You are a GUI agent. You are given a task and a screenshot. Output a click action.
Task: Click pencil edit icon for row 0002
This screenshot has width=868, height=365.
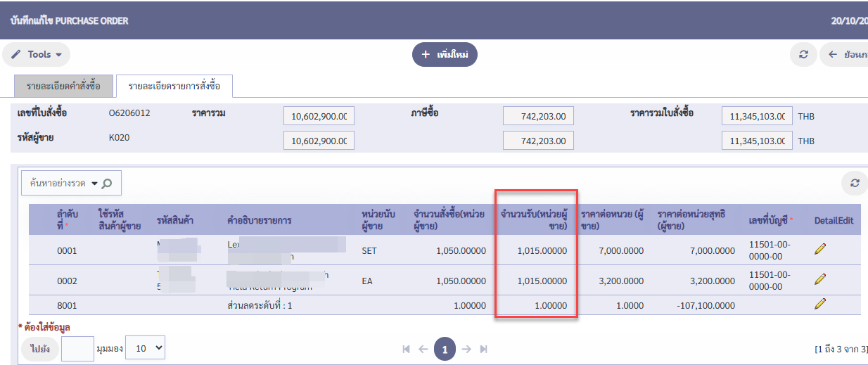coord(819,279)
